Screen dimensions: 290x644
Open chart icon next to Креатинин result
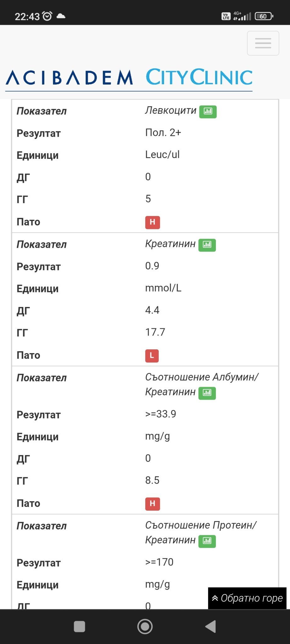point(207,245)
